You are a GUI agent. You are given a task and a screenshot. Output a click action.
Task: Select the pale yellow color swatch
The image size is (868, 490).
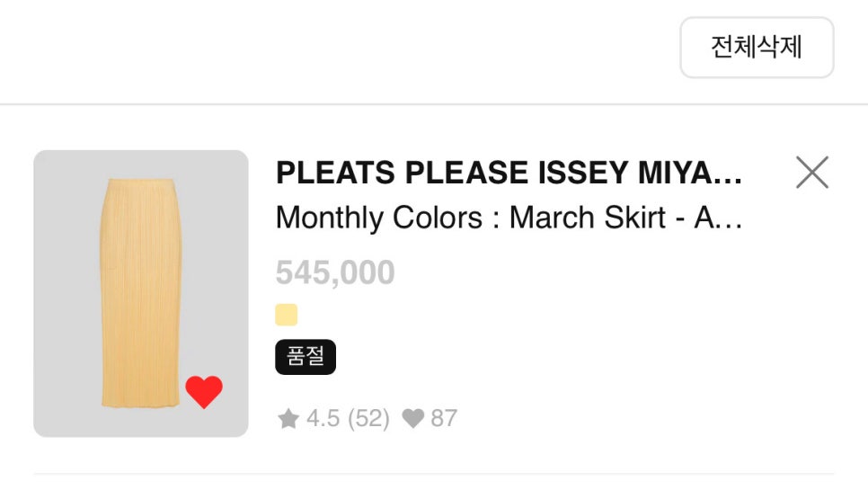(287, 315)
